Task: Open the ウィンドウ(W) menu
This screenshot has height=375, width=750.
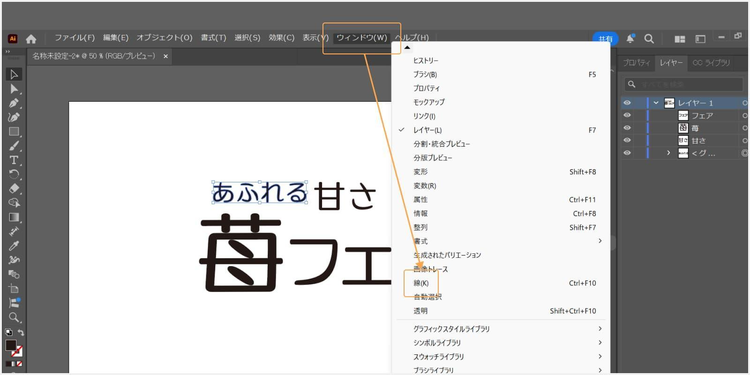Action: [362, 38]
